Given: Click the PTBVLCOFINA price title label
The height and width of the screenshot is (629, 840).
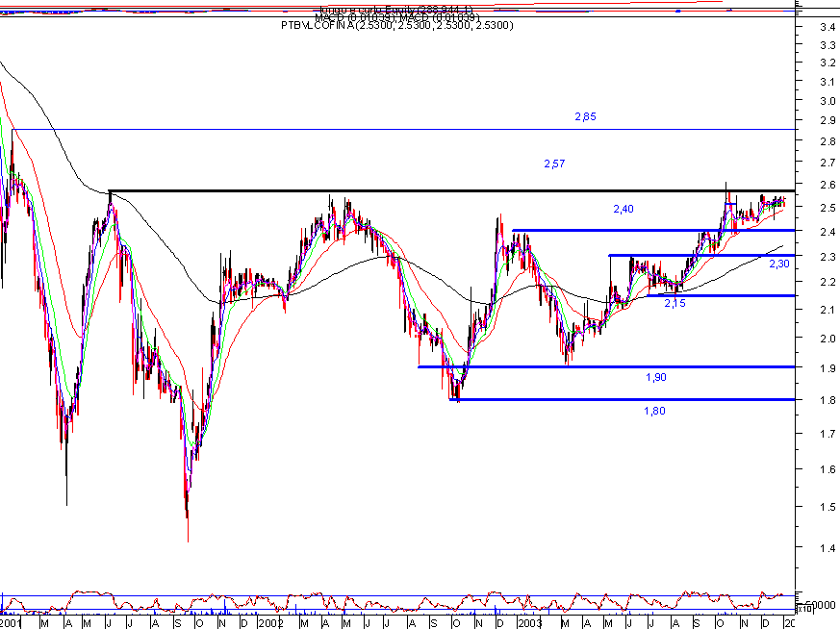Looking at the screenshot, I should pyautogui.click(x=397, y=25).
